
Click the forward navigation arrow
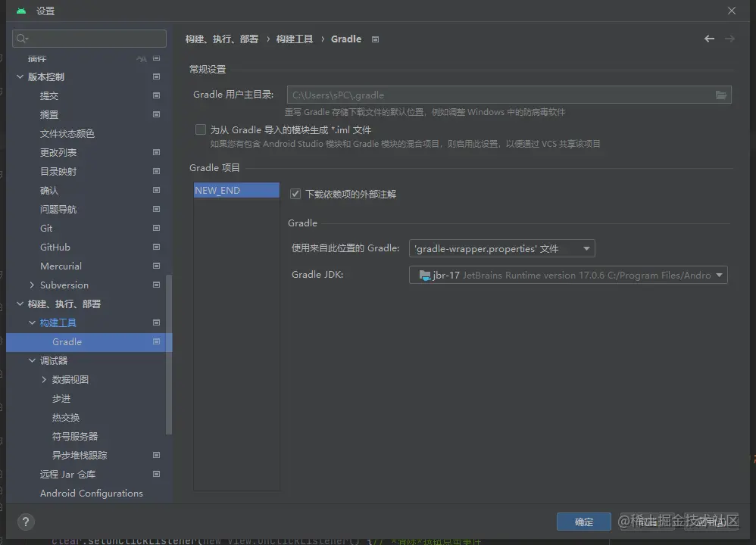pyautogui.click(x=729, y=39)
